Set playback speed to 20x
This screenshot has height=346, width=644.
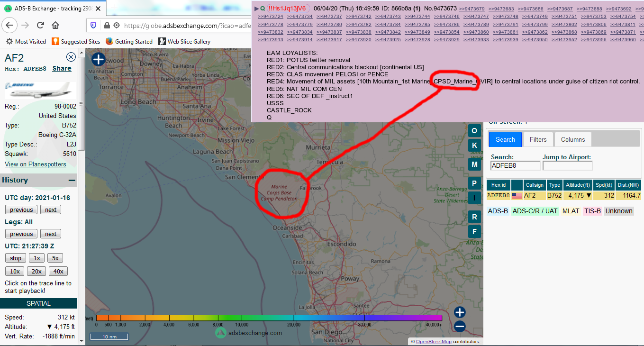pyautogui.click(x=36, y=271)
